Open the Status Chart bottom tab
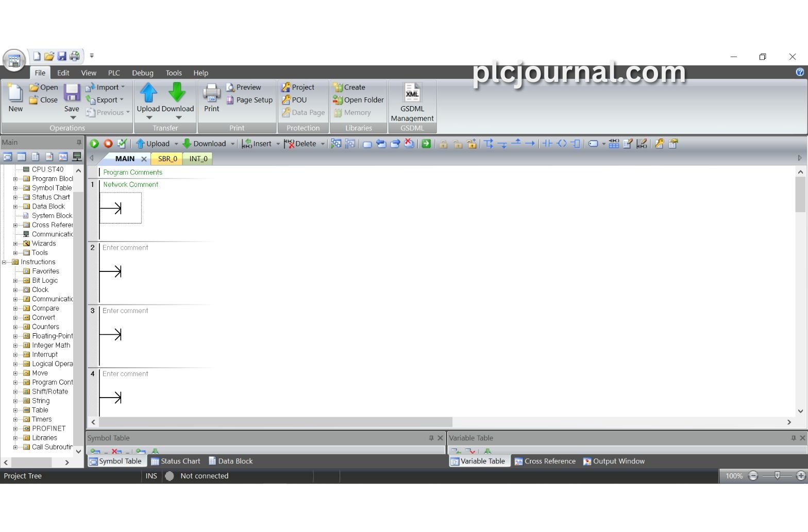The height and width of the screenshot is (532, 808). coord(175,461)
